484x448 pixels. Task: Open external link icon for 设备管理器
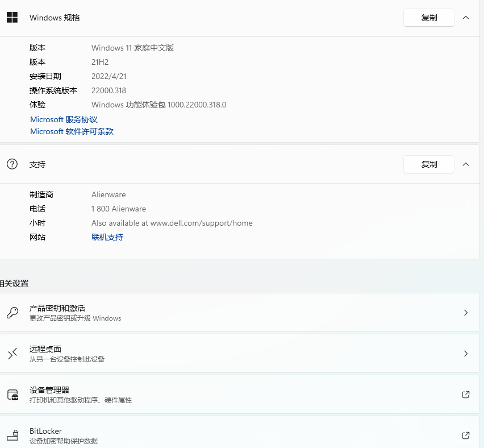pos(466,395)
